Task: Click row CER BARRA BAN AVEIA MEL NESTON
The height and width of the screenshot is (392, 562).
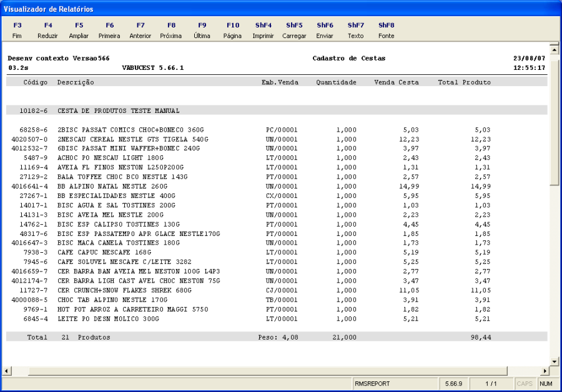Action: point(251,272)
